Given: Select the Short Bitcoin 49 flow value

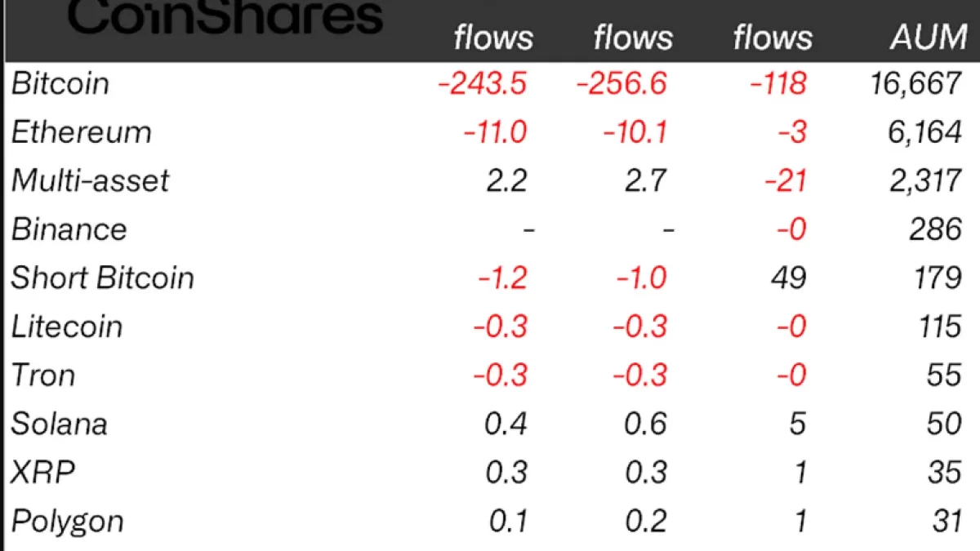Looking at the screenshot, I should [x=788, y=278].
